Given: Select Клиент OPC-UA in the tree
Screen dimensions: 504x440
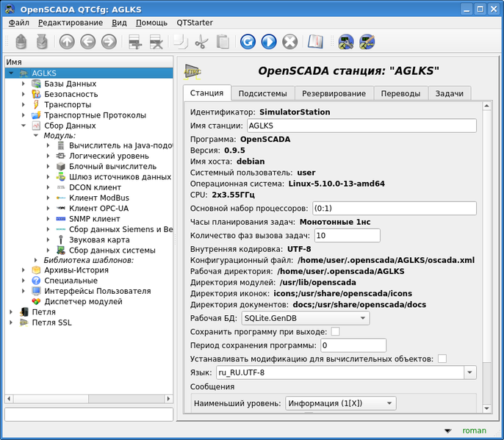Looking at the screenshot, I should pos(98,209).
